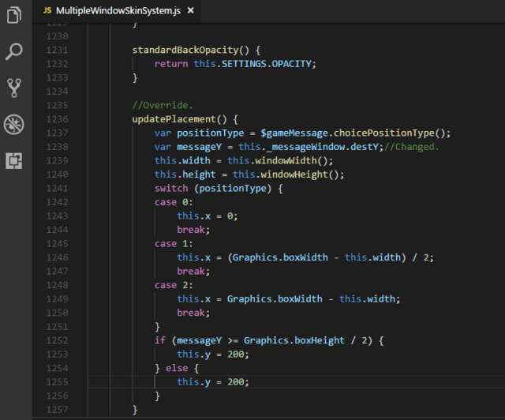This screenshot has height=420, width=505.
Task: Click line number 1241 in the gutter
Action: (57, 189)
